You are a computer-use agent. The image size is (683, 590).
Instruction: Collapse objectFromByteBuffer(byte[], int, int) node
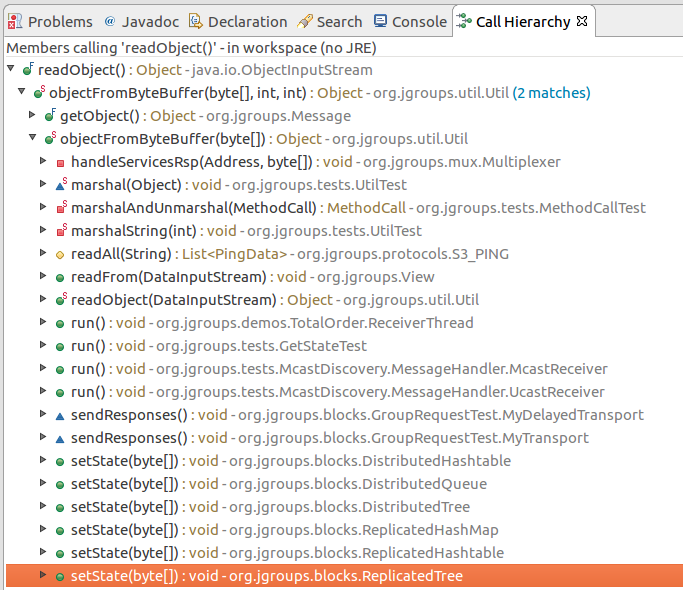(21, 92)
